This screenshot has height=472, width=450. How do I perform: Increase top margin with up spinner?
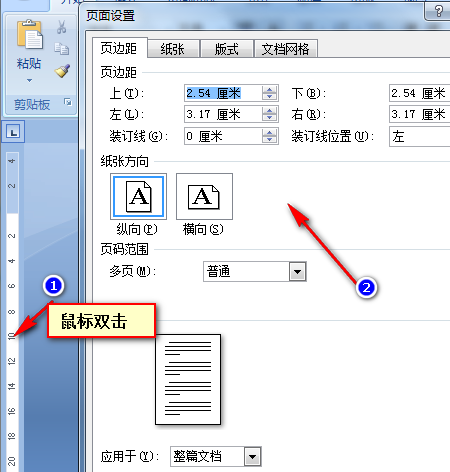pyautogui.click(x=269, y=89)
